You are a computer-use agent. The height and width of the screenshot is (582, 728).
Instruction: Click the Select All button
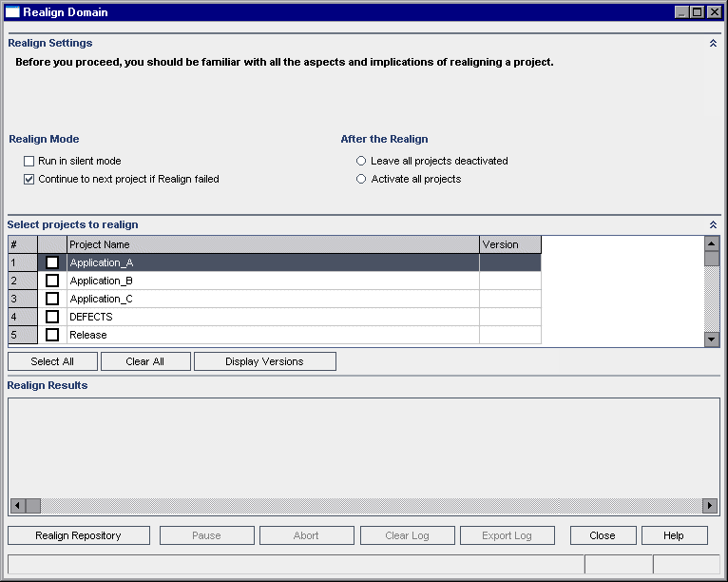click(x=52, y=361)
